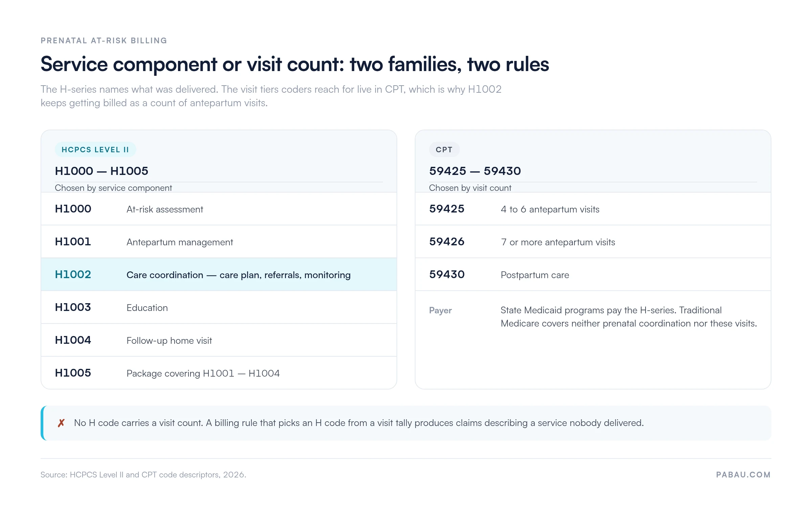This screenshot has width=812, height=515.
Task: Click the 59430 Postpartum care row
Action: click(593, 274)
